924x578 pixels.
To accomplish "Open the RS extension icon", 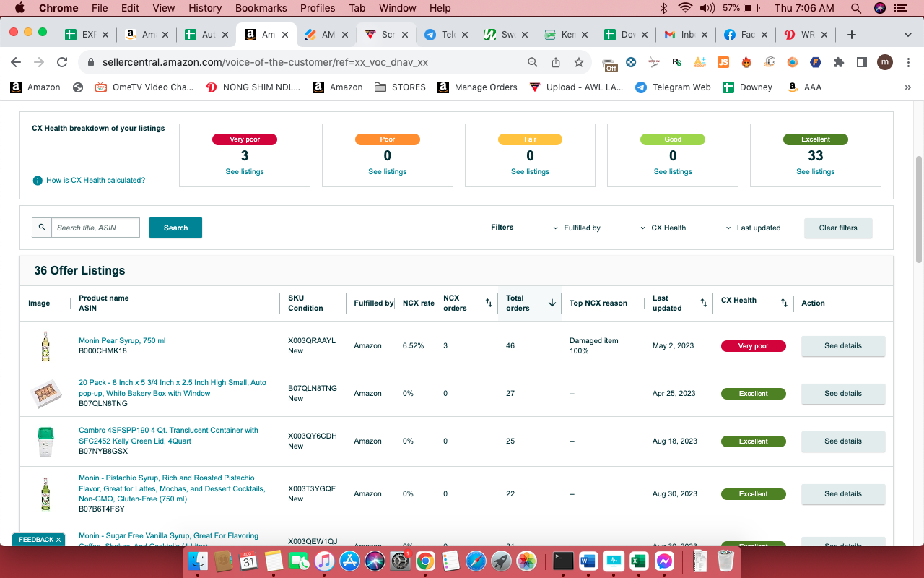I will [677, 62].
